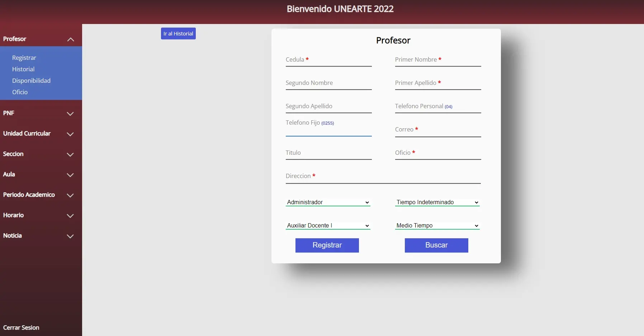Focus the Primer Apellido input field
This screenshot has height=336, width=644.
pyautogui.click(x=438, y=83)
